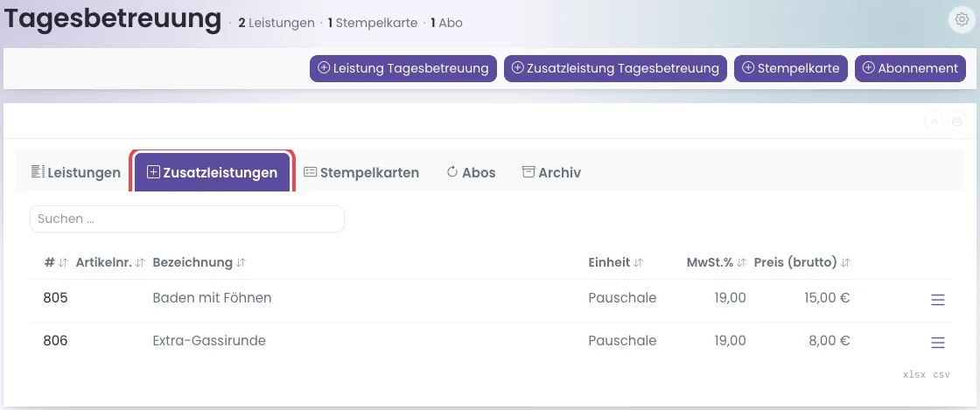
Task: Create a new Stempelkarte
Action: click(791, 69)
